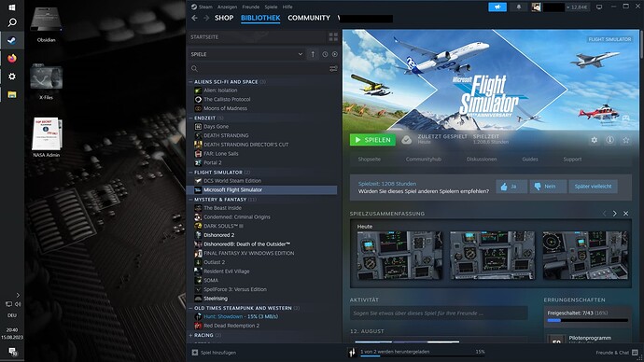Collapse the Flight Simulator category
Screen dimensions: 644x362
[191, 172]
